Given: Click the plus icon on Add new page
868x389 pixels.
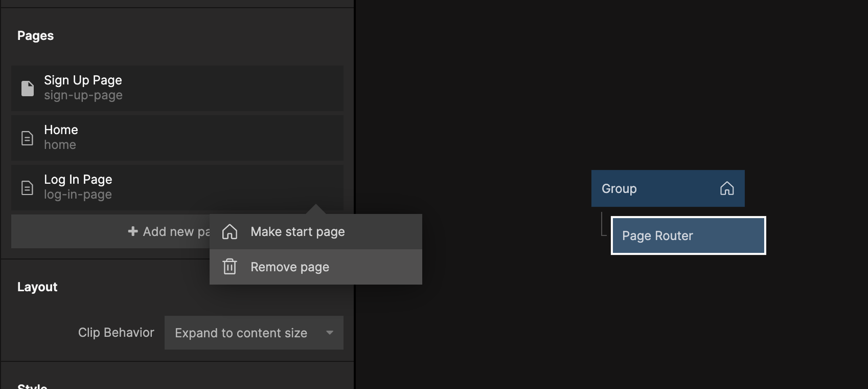Looking at the screenshot, I should pos(133,231).
